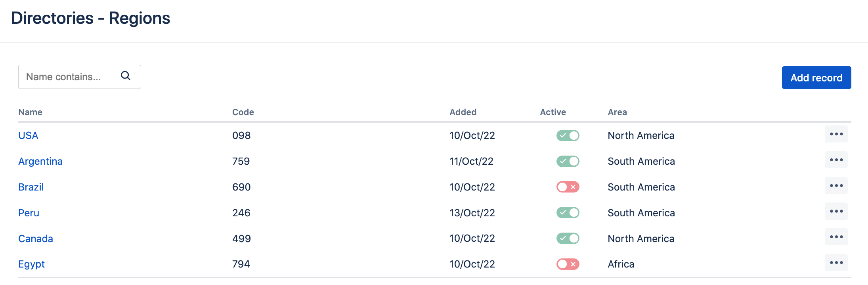The image size is (868, 285).
Task: Open the more actions menu for USA
Action: coord(836,134)
